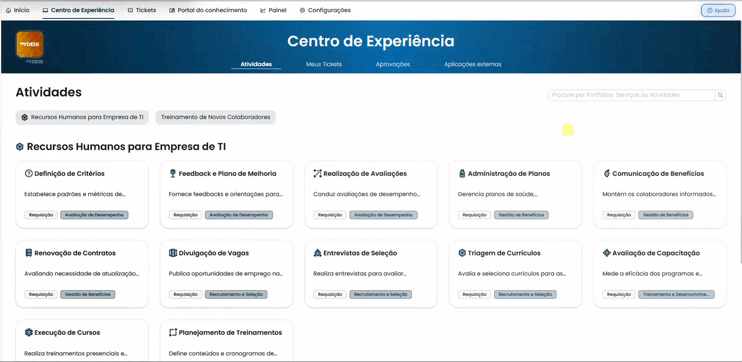The image size is (742, 362).
Task: Click description 'Publica oportunidades de emprego na...'
Action: [x=226, y=274]
